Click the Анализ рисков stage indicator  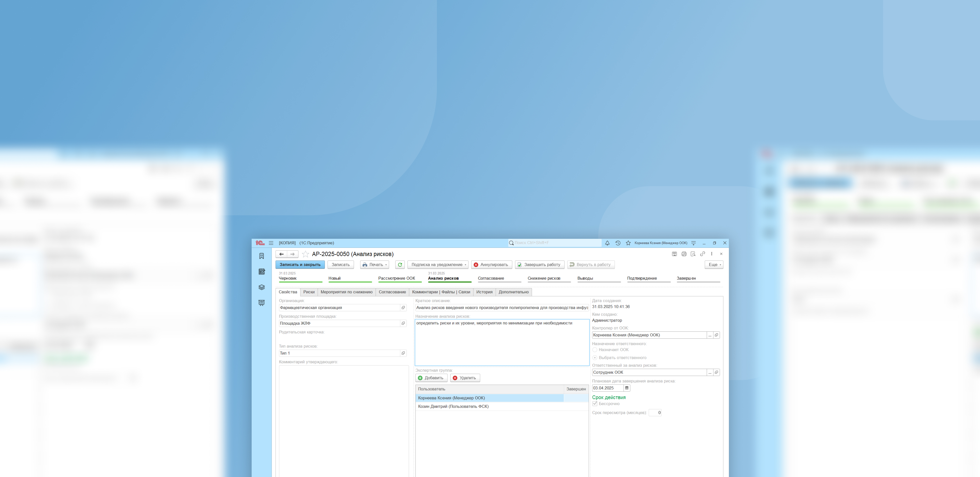449,278
